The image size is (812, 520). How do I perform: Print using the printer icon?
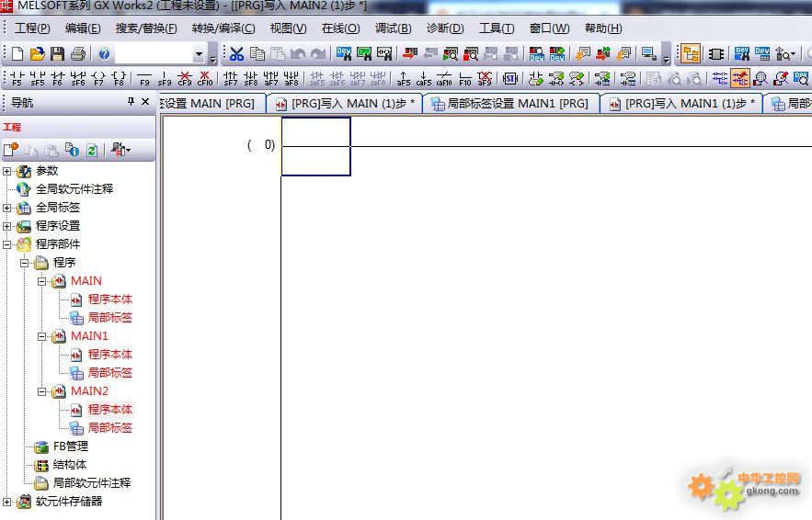pos(78,54)
